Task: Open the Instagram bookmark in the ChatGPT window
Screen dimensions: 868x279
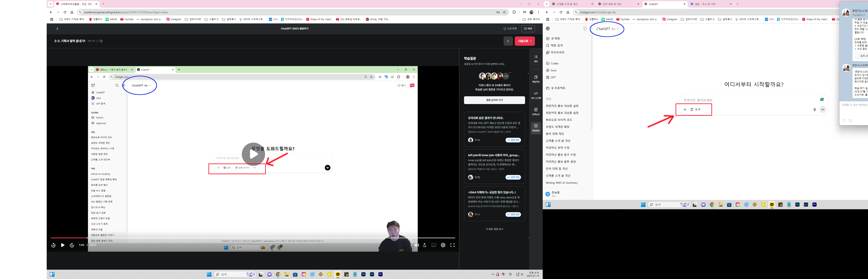Action: pos(670,20)
